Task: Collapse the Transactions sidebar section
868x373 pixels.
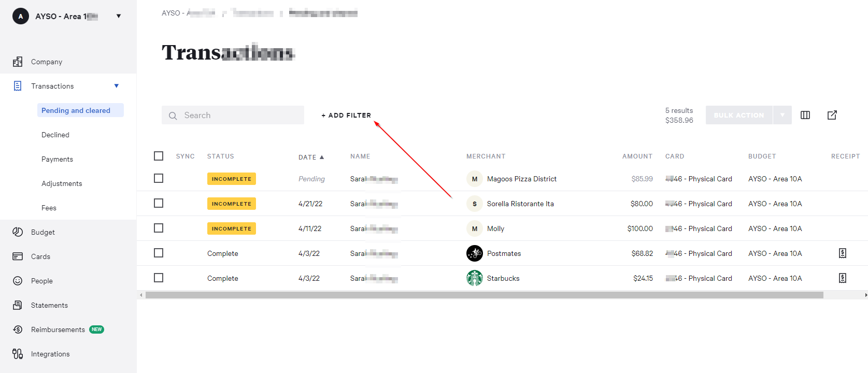Action: coord(116,86)
